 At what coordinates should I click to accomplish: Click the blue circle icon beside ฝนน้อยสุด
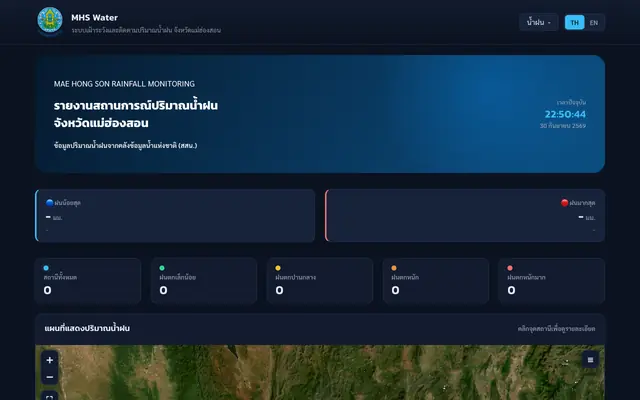(49, 202)
